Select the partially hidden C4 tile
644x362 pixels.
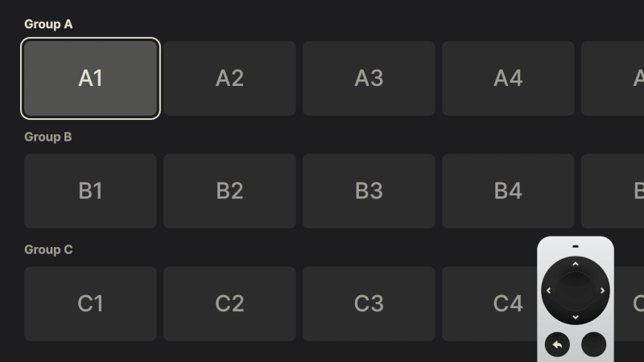click(491, 303)
